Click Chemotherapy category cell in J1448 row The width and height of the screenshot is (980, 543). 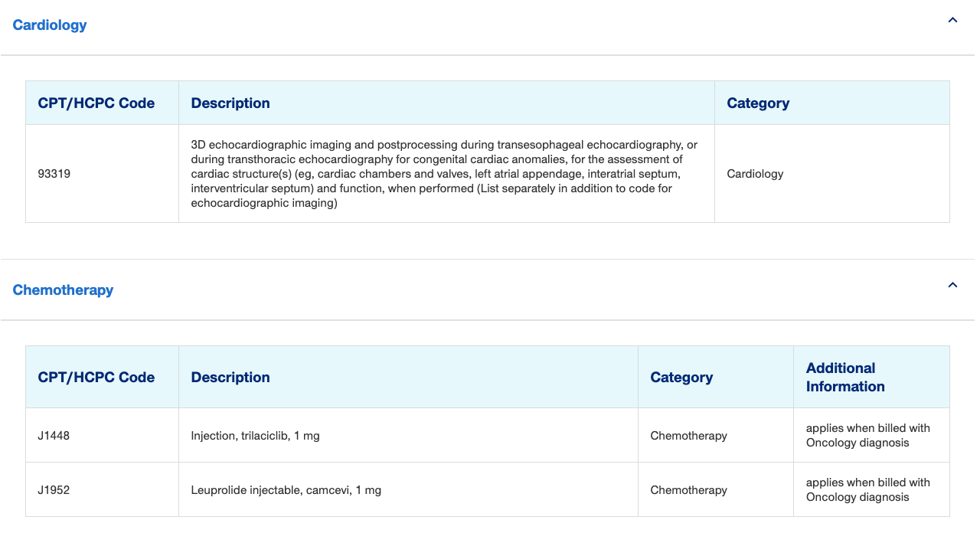coord(688,436)
